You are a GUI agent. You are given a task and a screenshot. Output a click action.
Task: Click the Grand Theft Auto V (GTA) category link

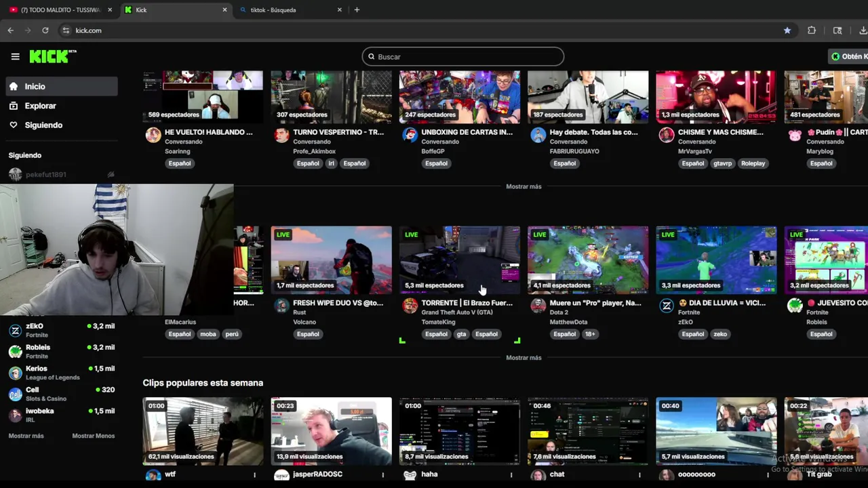(x=457, y=312)
